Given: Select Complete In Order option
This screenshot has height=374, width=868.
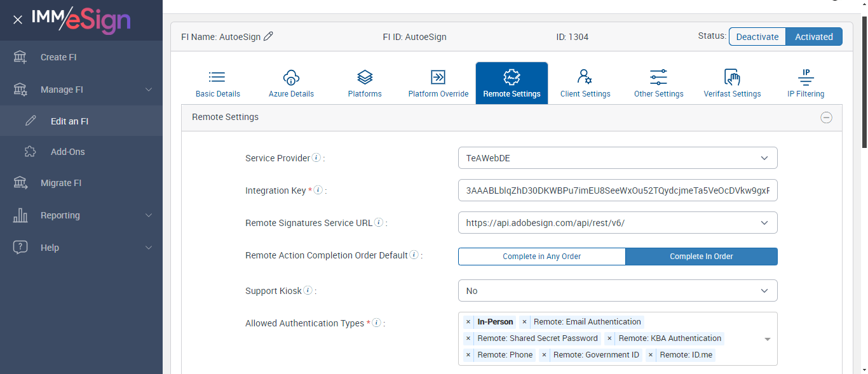Looking at the screenshot, I should (701, 257).
